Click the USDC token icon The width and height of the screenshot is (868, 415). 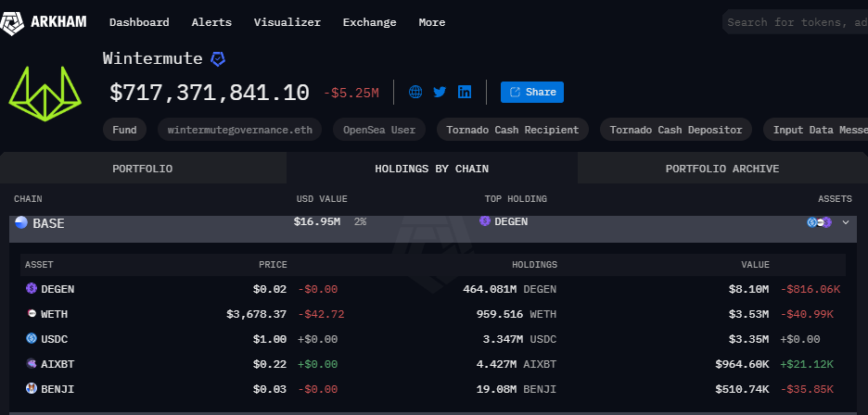(32, 338)
